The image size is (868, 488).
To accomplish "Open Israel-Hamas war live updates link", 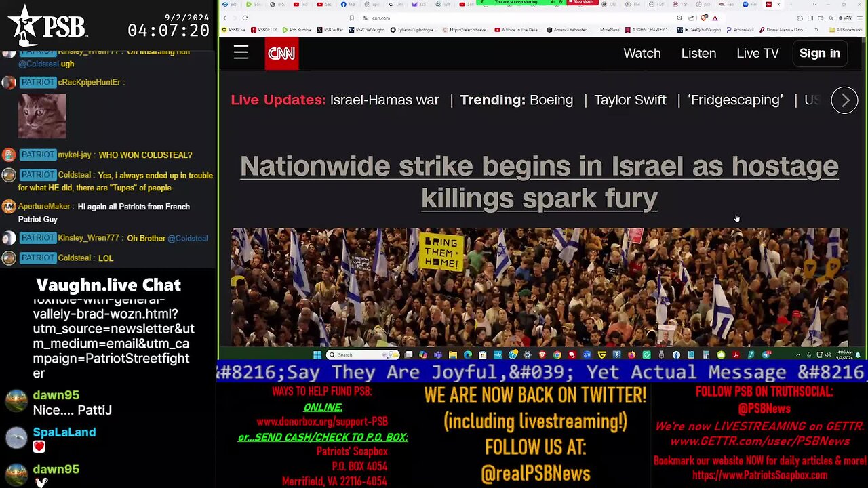I will [x=384, y=100].
